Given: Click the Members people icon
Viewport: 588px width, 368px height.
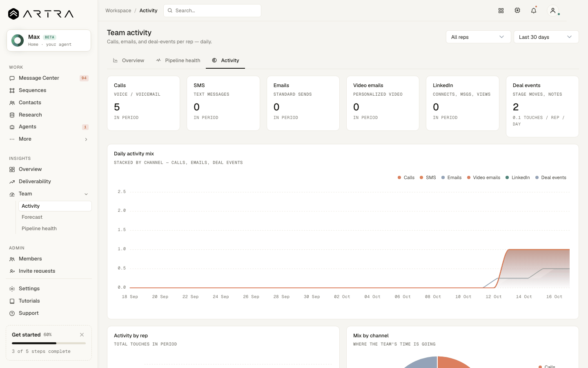Looking at the screenshot, I should (x=12, y=259).
